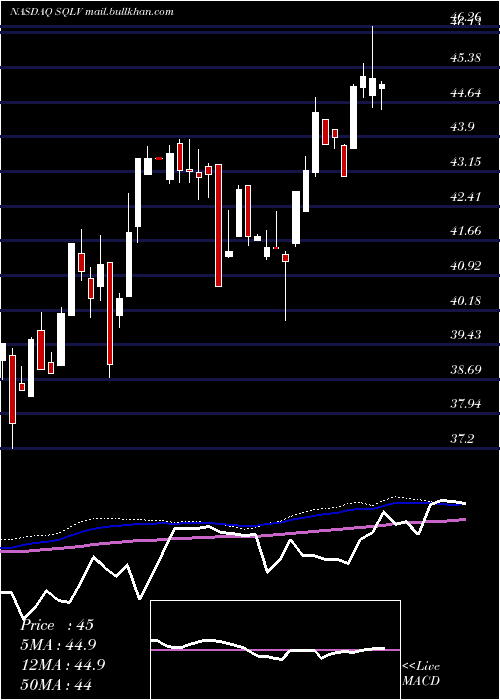This screenshot has width=500, height=700.
Task: Select the 37.94 price level label
Action: click(467, 404)
